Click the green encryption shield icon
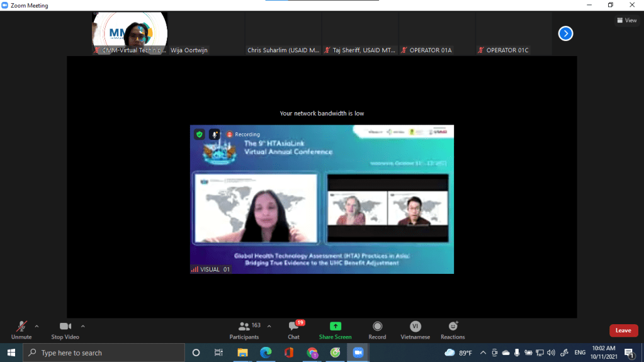 click(199, 134)
